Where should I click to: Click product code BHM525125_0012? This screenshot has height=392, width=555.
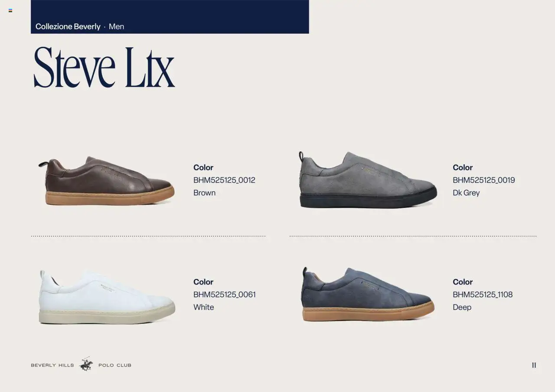(224, 180)
